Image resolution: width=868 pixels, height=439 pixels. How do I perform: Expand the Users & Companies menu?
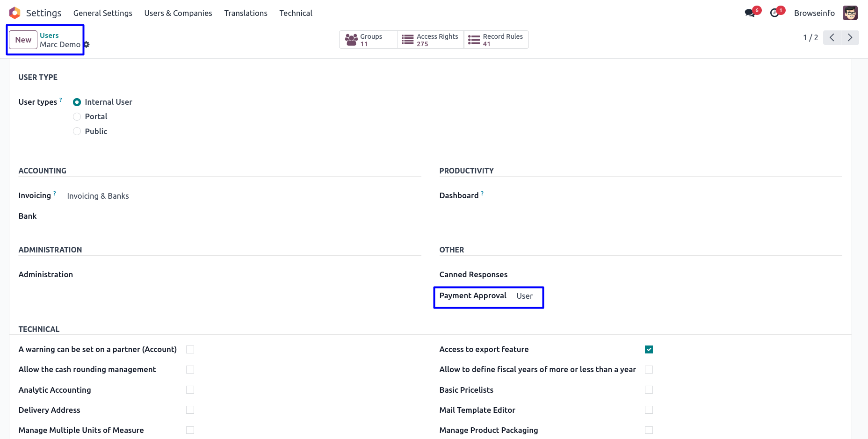coord(178,13)
